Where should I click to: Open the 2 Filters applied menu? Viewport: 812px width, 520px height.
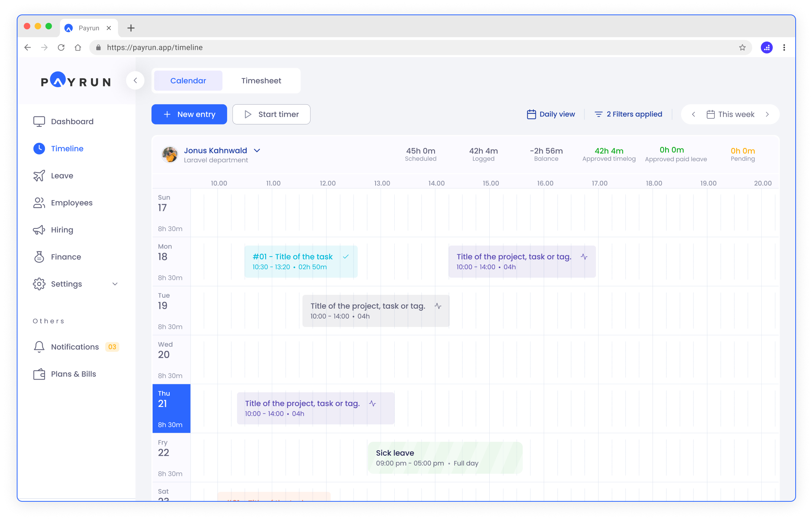pyautogui.click(x=628, y=114)
